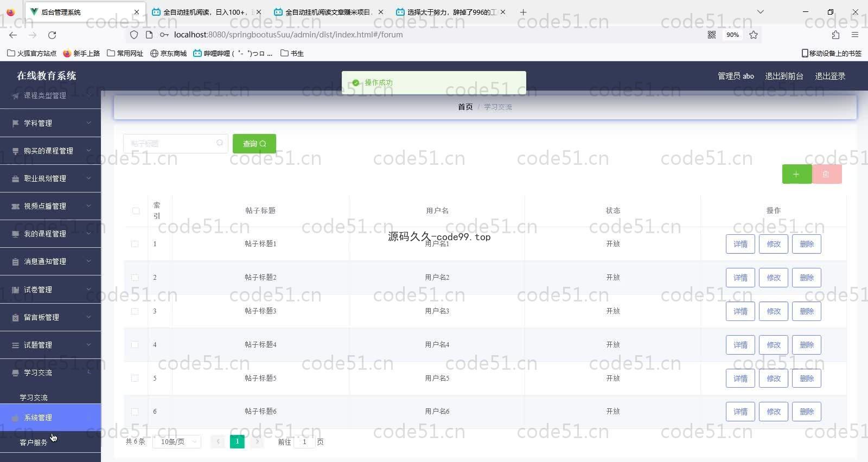Go back with the browser back arrow
This screenshot has width=868, height=462.
point(13,35)
